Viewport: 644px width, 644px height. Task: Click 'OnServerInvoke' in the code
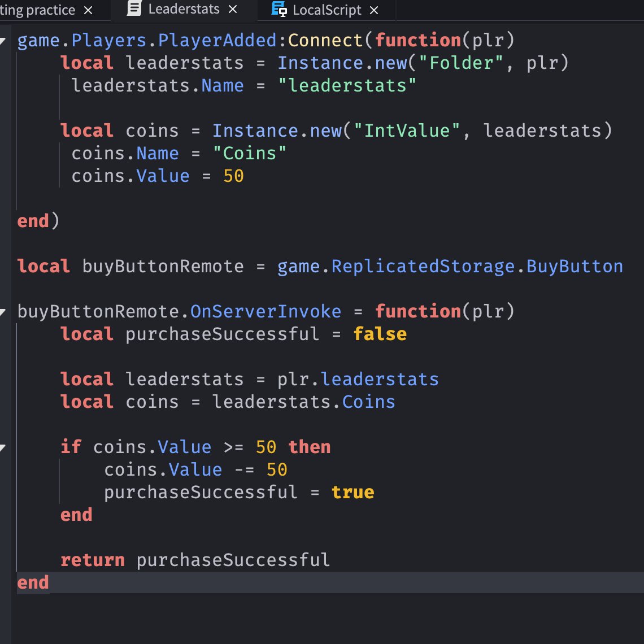point(266,312)
